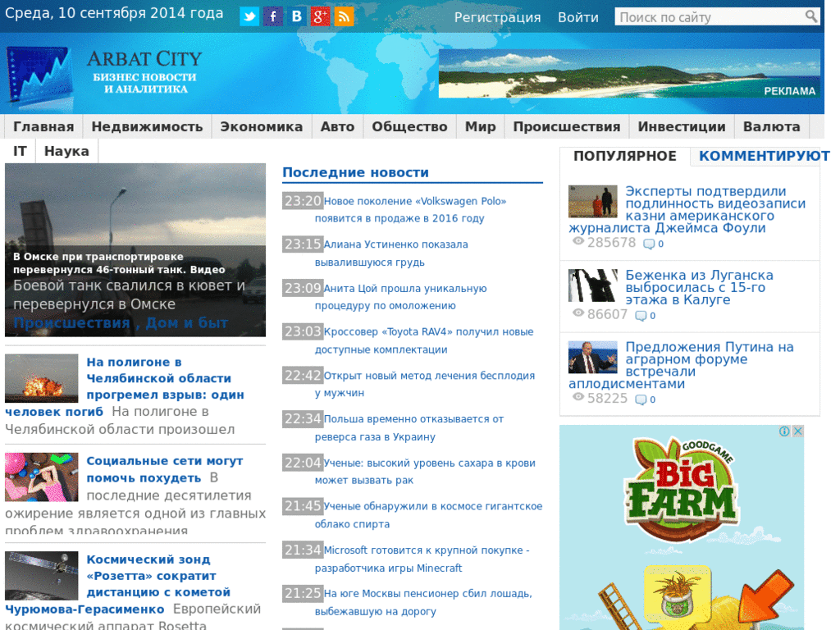
Task: Open article Беженка из Луганска
Action: [x=699, y=287]
